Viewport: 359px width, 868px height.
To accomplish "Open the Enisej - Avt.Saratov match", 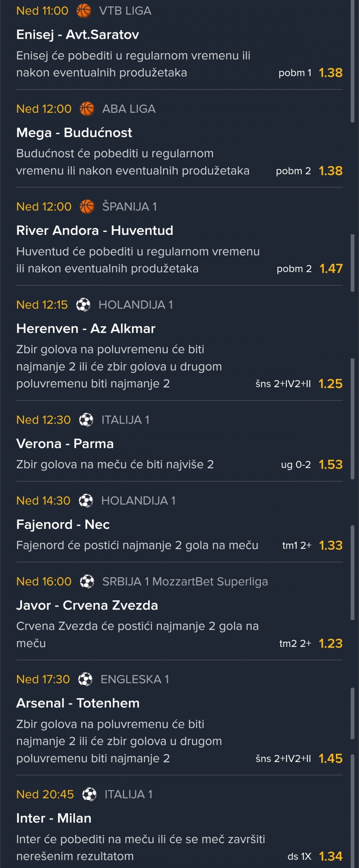I will point(78,35).
